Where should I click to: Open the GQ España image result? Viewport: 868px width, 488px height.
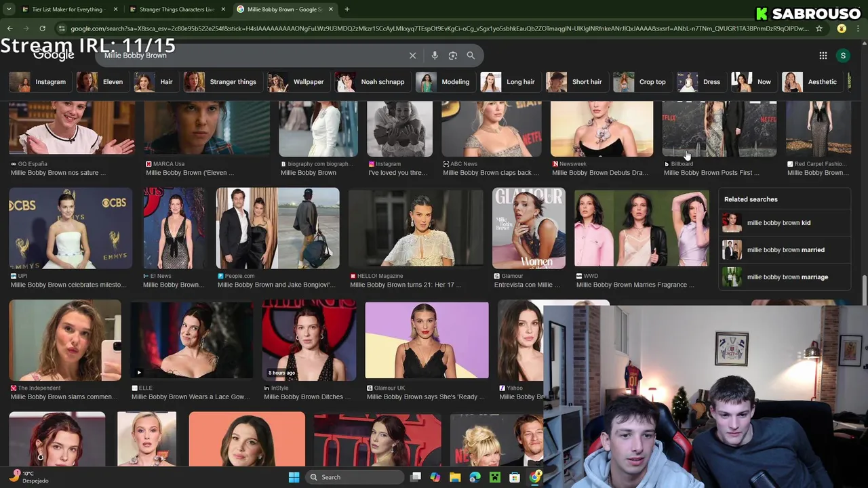tap(72, 129)
